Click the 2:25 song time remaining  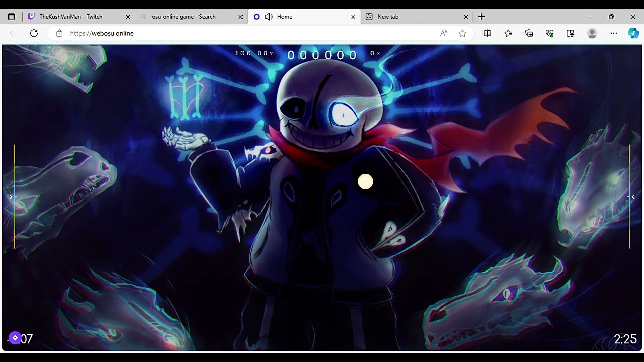625,339
